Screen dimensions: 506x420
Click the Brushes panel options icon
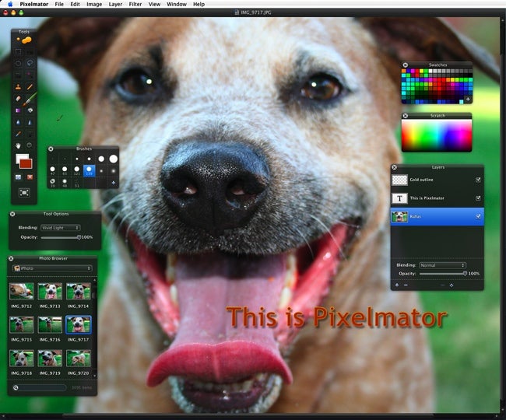pos(114,183)
